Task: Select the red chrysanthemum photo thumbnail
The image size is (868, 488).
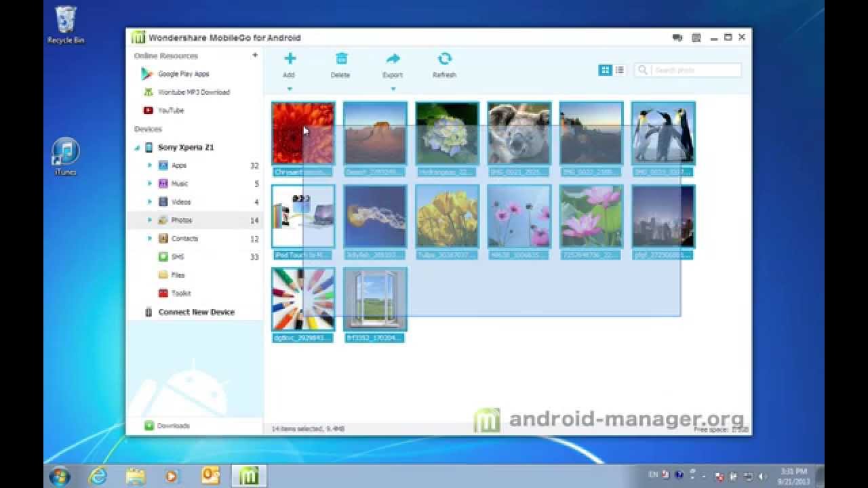Action: pyautogui.click(x=303, y=133)
